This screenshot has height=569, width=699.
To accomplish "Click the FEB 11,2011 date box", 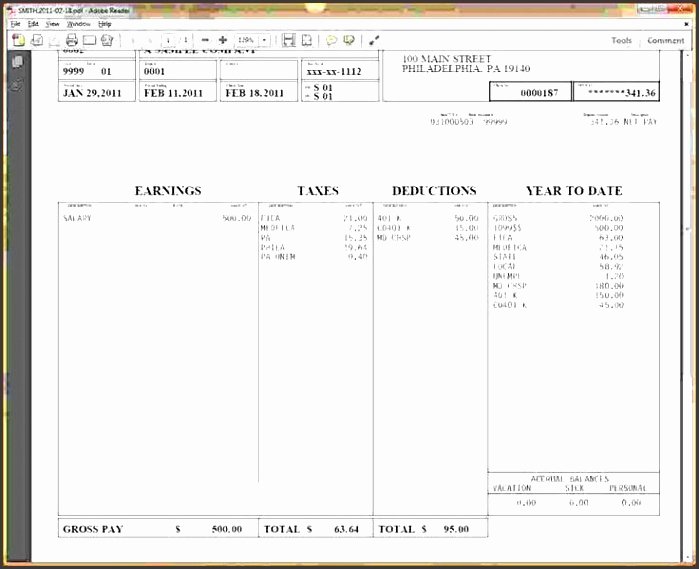I will 177,91.
